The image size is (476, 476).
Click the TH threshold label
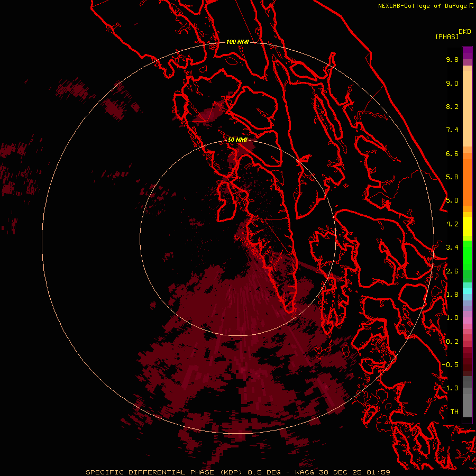pyautogui.click(x=454, y=412)
